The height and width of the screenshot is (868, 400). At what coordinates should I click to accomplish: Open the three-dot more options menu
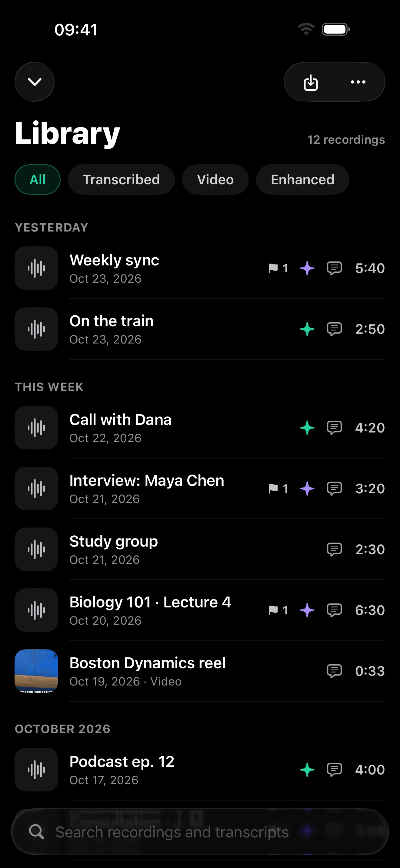358,82
